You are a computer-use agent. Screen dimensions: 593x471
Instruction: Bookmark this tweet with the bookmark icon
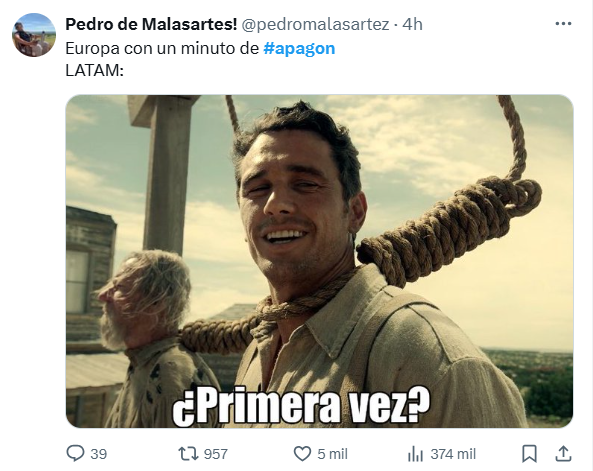(x=529, y=454)
